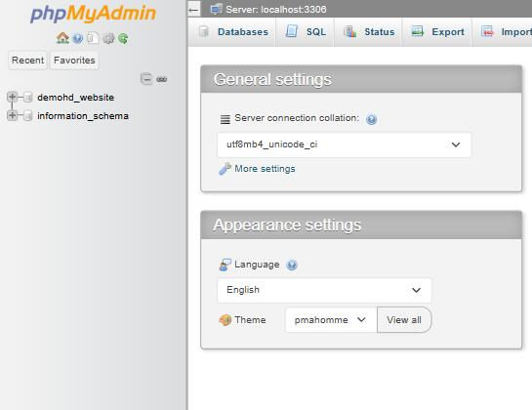The width and height of the screenshot is (532, 410).
Task: Show the Recent tables list
Action: pyautogui.click(x=27, y=61)
